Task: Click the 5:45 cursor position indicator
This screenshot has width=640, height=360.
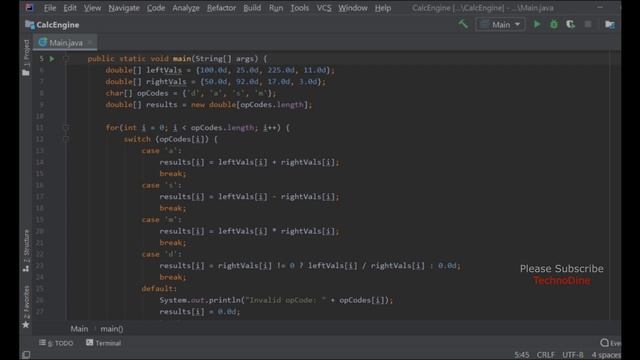Action: point(521,355)
